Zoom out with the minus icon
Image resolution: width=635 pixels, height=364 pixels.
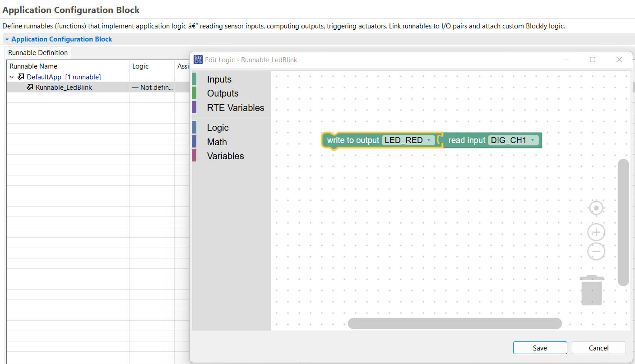[596, 251]
